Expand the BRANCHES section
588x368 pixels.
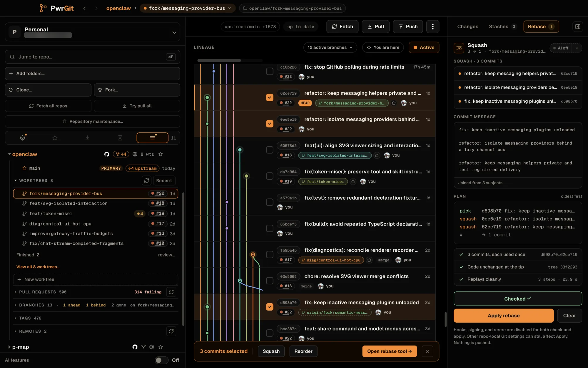click(15, 305)
